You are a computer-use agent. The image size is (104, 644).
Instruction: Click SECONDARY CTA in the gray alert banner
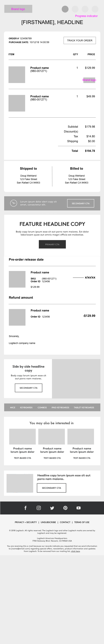click(80, 203)
